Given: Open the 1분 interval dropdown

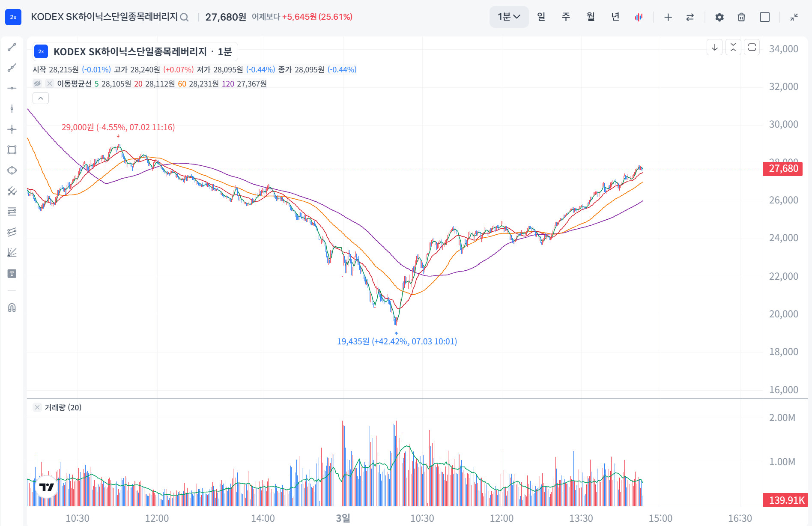Looking at the screenshot, I should [509, 17].
